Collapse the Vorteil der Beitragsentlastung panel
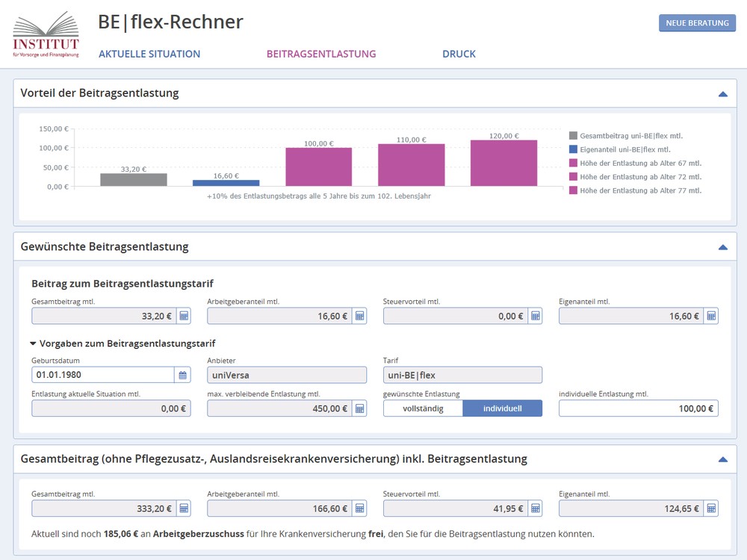Image resolution: width=747 pixels, height=560 pixels. (722, 93)
